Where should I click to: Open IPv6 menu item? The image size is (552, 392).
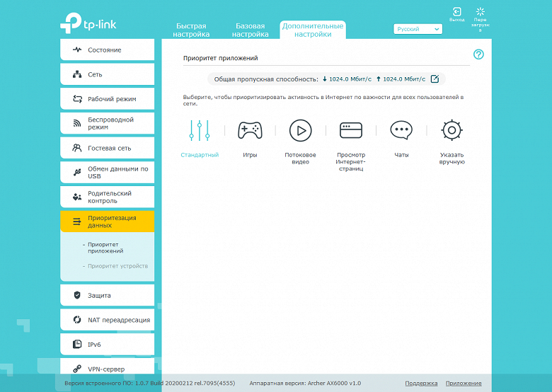pos(108,345)
